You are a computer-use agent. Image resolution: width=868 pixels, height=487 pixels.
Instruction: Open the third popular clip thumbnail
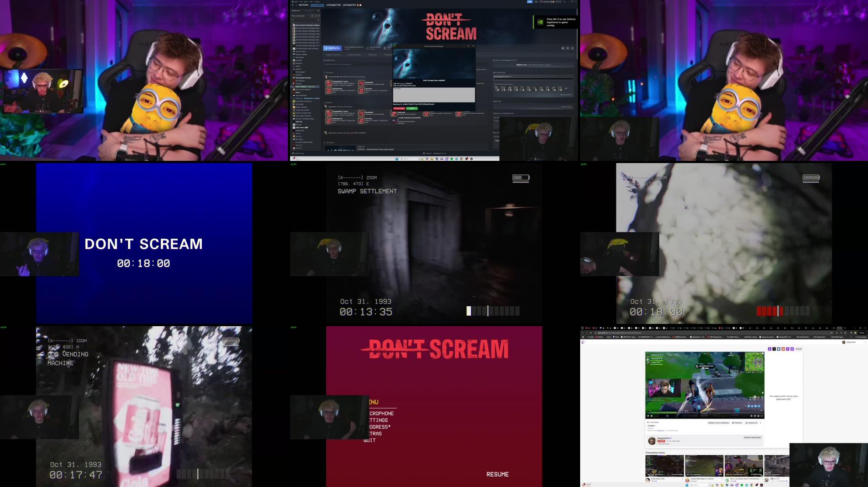[x=744, y=466]
